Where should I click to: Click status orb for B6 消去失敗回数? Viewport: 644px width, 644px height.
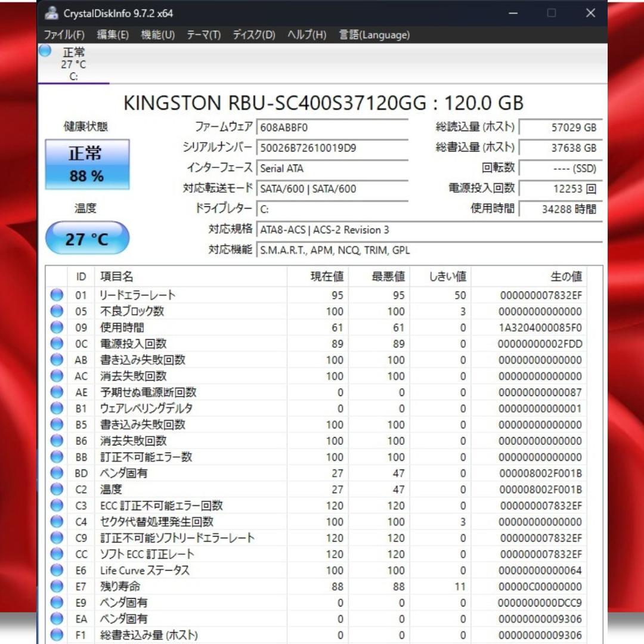57,441
